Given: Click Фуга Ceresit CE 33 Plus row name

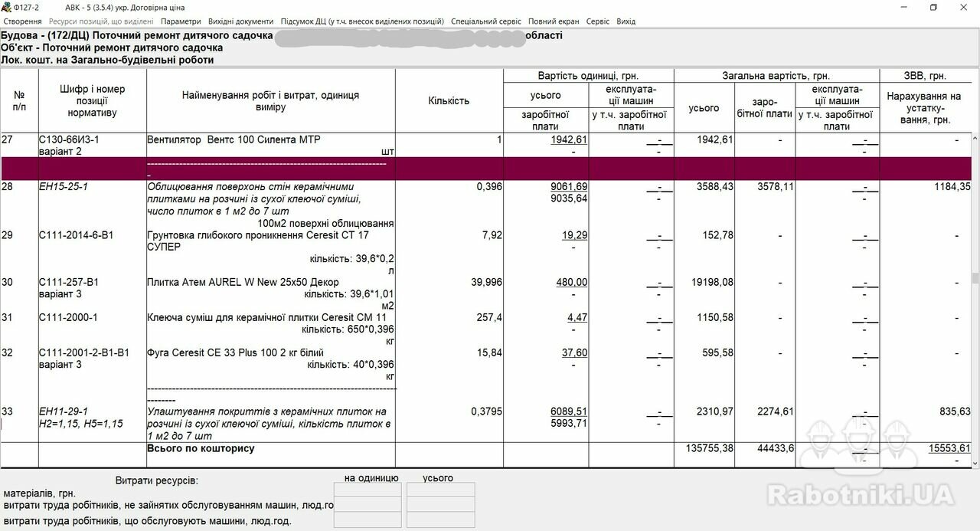Looking at the screenshot, I should click(235, 352).
